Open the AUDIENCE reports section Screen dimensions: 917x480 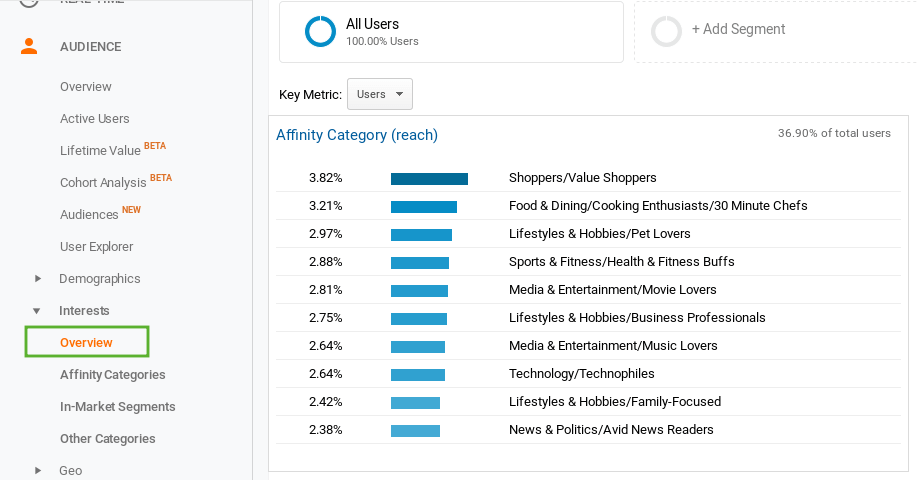tap(91, 47)
